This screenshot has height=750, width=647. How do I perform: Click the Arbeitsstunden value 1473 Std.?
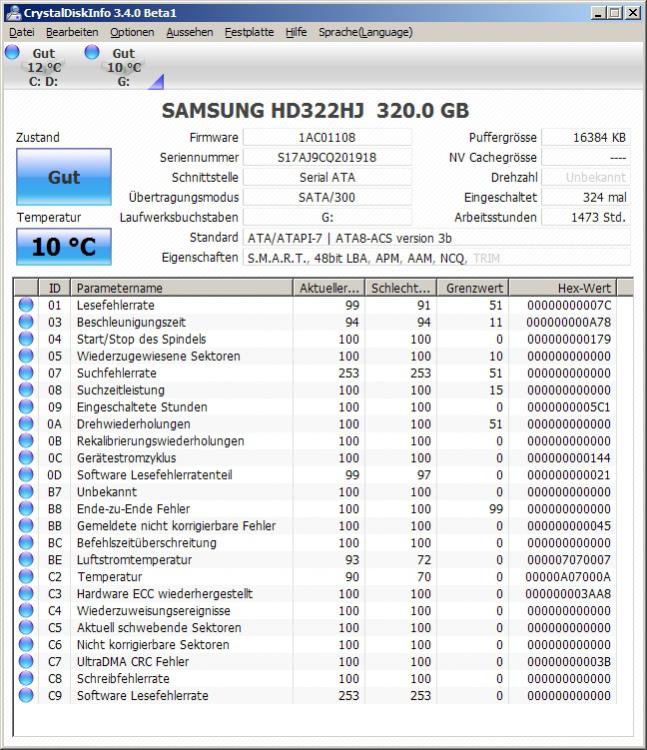pos(586,217)
